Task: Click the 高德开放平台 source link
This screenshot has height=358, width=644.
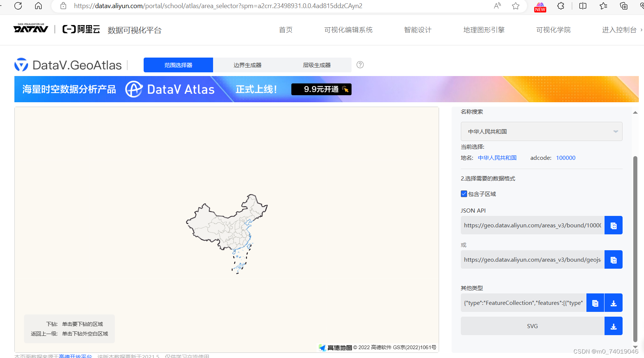Action: pyautogui.click(x=75, y=356)
